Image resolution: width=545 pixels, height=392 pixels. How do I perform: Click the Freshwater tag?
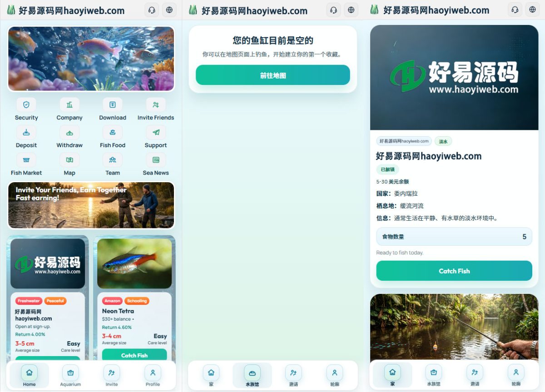coord(29,301)
